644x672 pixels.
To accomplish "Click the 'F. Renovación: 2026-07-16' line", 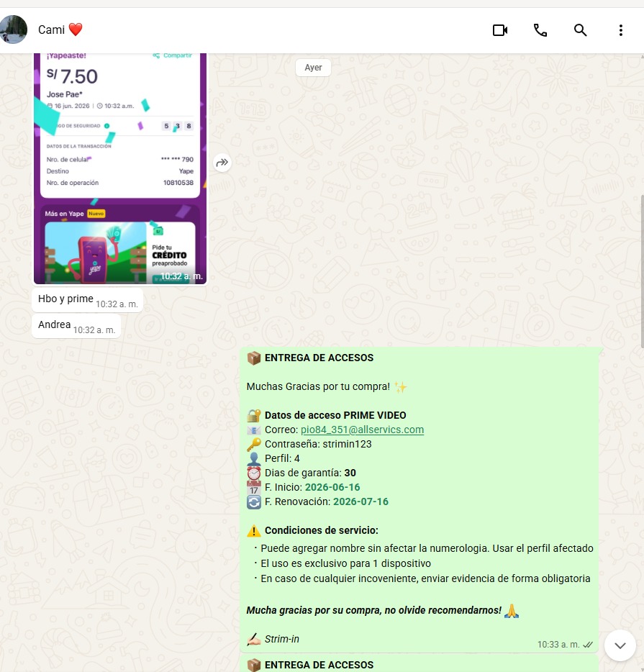I will click(x=327, y=501).
